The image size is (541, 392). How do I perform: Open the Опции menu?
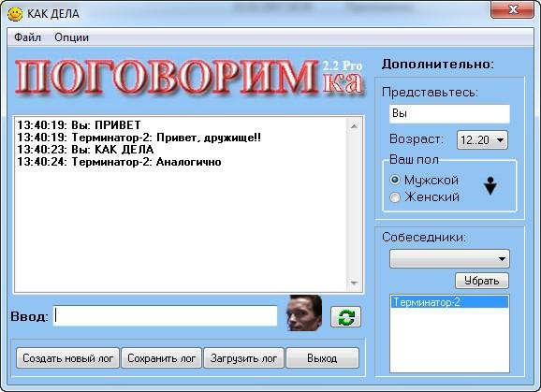(x=71, y=37)
